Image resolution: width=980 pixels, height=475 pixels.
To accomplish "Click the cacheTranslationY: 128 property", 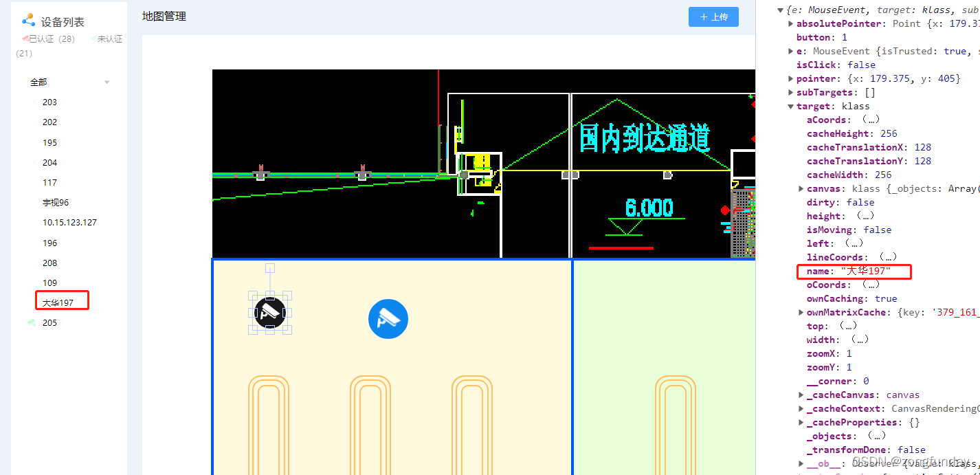I will click(x=869, y=161).
